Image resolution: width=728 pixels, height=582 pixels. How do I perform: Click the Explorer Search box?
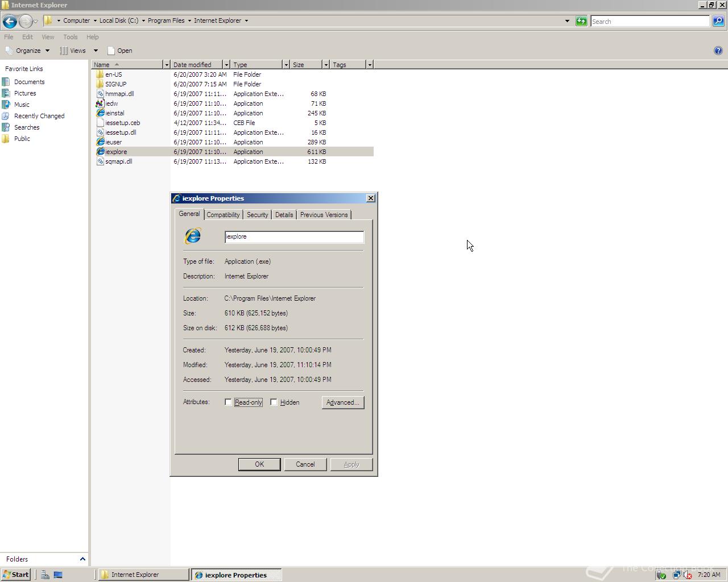(x=650, y=21)
